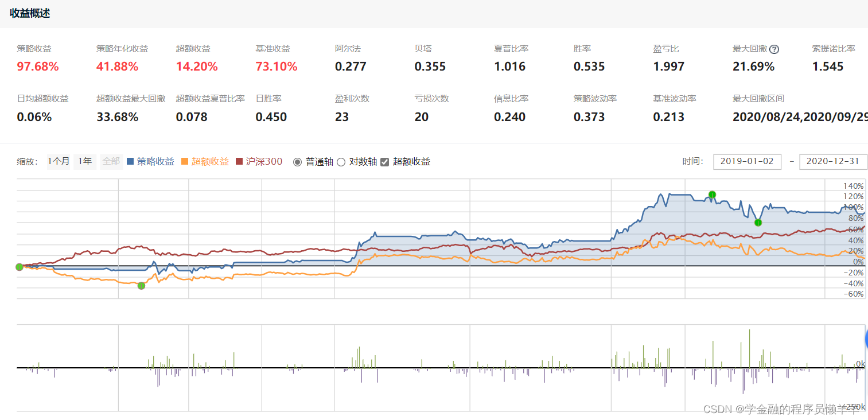Select the 全部 zoom option

pos(111,161)
